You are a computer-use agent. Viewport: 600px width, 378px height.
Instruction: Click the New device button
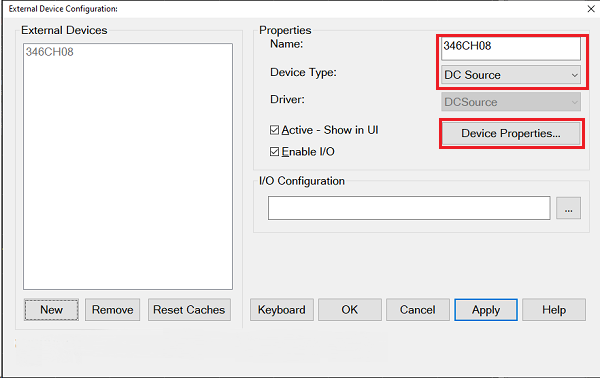pos(51,310)
